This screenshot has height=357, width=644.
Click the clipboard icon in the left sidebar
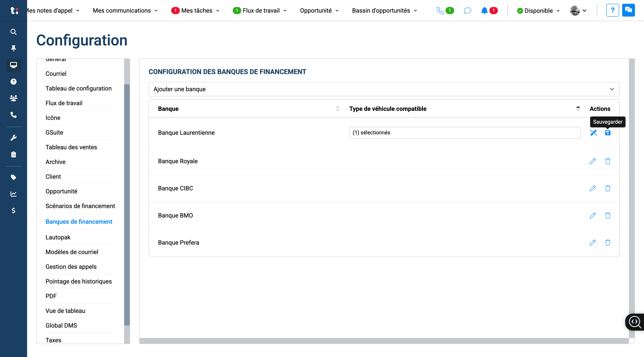point(14,154)
